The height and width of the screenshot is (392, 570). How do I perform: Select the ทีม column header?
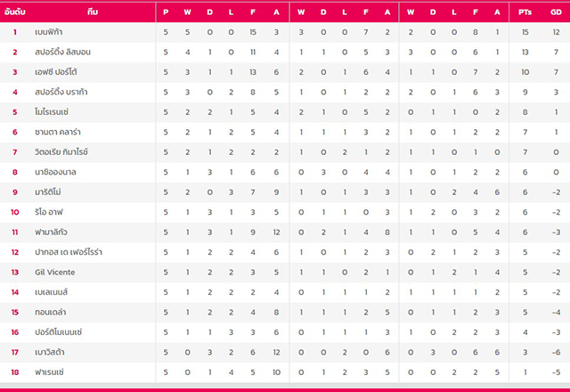pyautogui.click(x=93, y=12)
